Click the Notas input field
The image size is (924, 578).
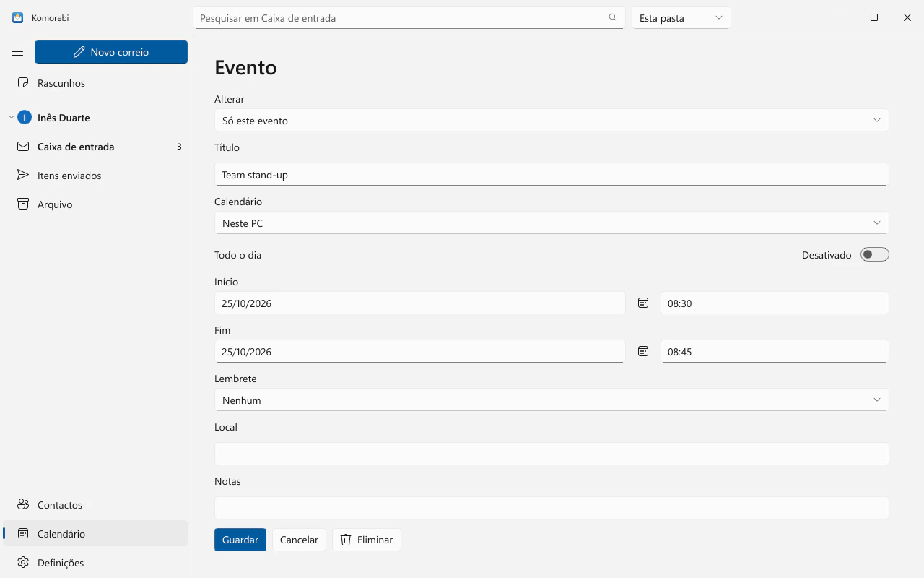552,508
